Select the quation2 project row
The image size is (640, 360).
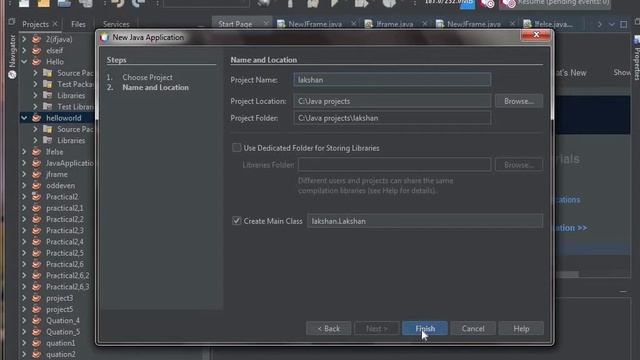coord(61,354)
